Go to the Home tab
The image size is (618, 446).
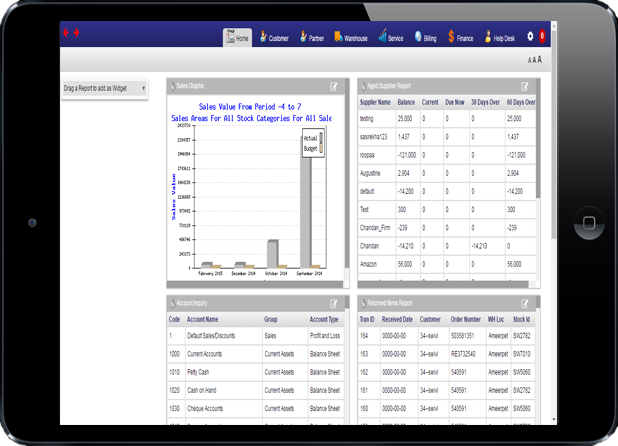click(x=237, y=38)
